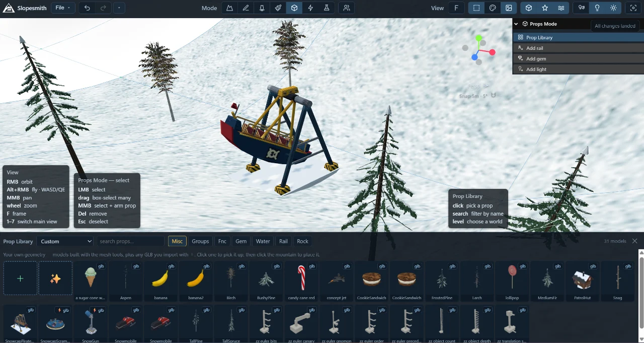Select the Rail category tab
644x343 pixels.
(x=283, y=241)
